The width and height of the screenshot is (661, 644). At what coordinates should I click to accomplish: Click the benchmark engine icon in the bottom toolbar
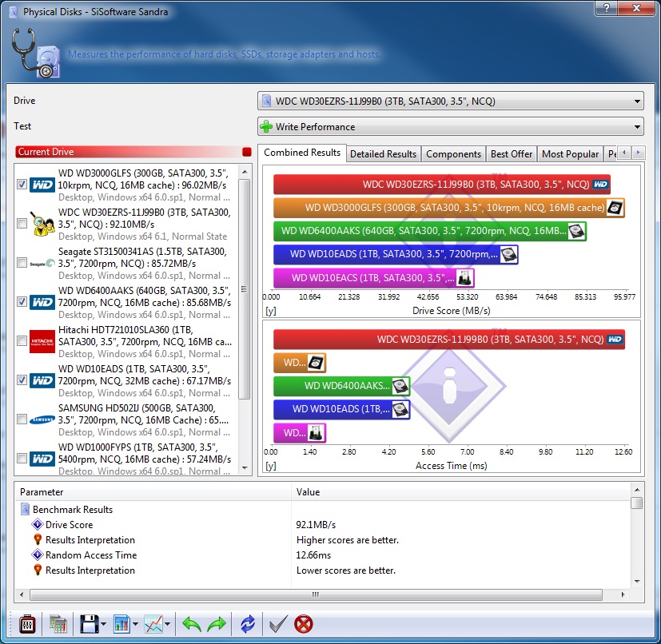tap(27, 624)
